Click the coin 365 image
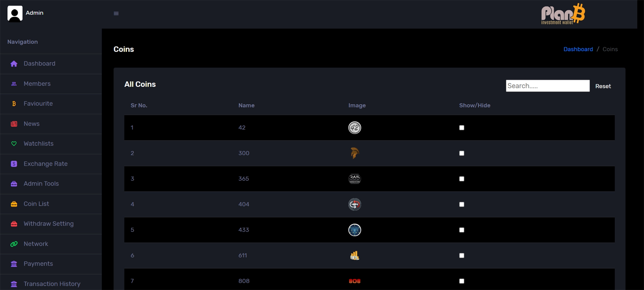This screenshot has height=290, width=644. click(355, 179)
